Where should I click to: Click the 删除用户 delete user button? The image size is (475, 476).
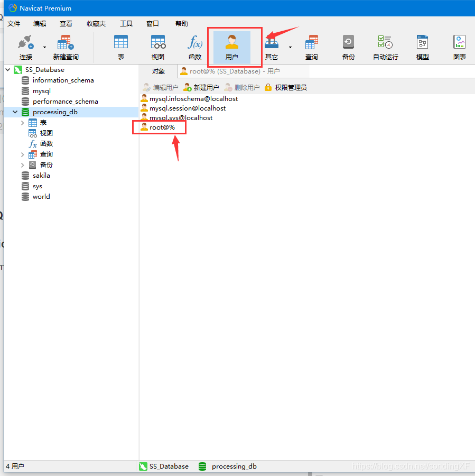[242, 88]
